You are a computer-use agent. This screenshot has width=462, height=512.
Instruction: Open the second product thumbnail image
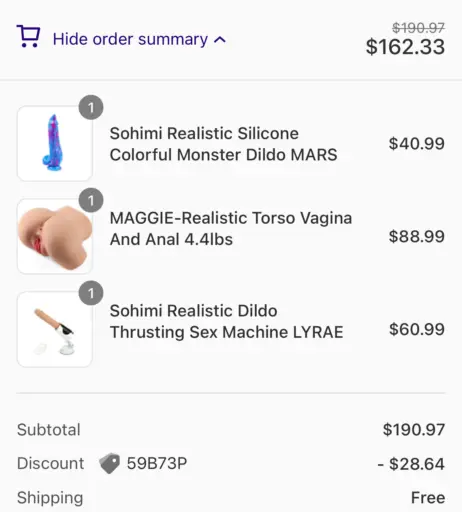tap(55, 236)
